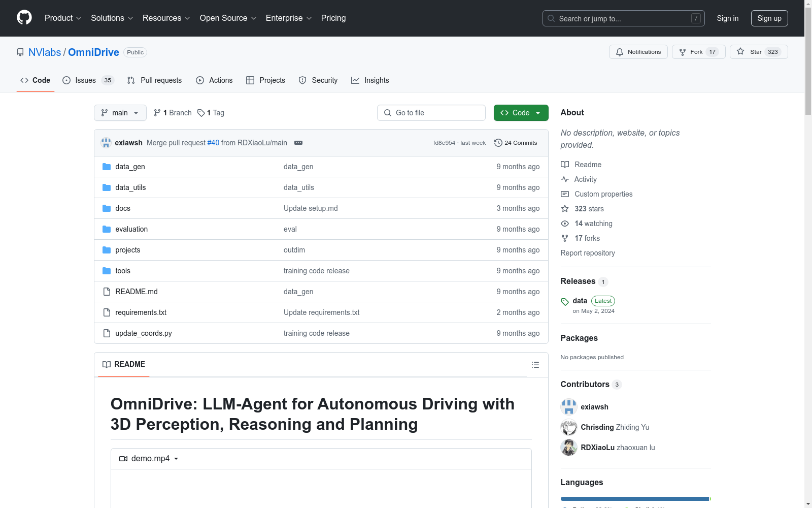Focus the Search or jump to field
The image size is (812, 508).
pyautogui.click(x=624, y=18)
